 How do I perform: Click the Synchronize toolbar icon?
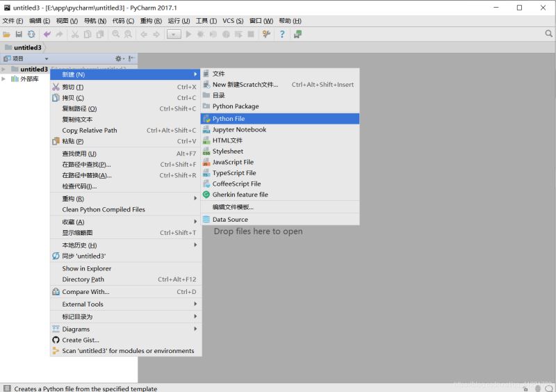pos(31,35)
